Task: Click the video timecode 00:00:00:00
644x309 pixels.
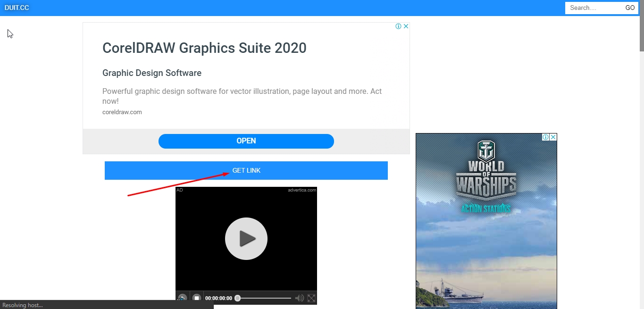Action: [x=218, y=298]
